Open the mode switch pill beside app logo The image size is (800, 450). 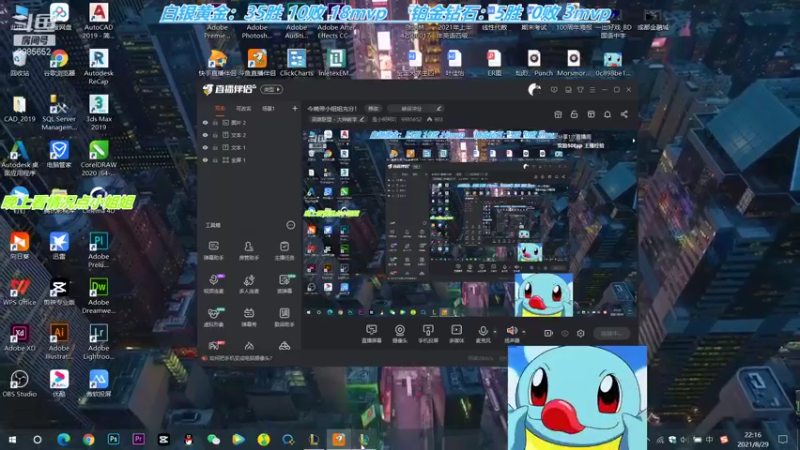pos(271,89)
